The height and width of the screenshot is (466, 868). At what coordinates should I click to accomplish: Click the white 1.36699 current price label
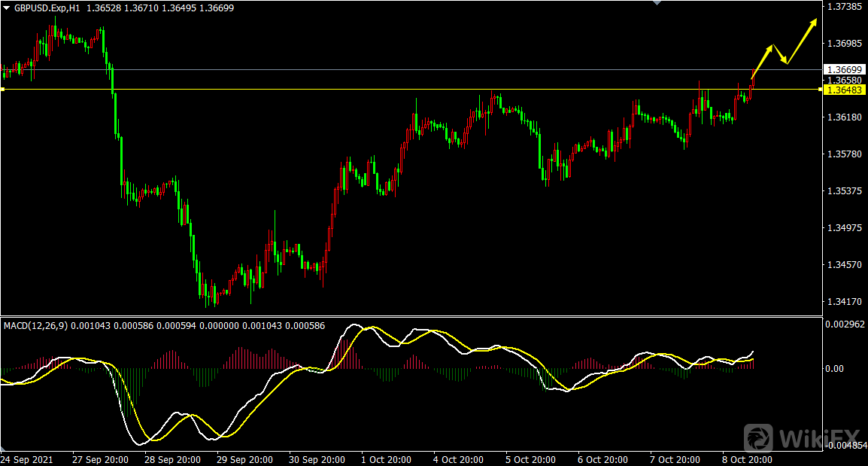843,70
